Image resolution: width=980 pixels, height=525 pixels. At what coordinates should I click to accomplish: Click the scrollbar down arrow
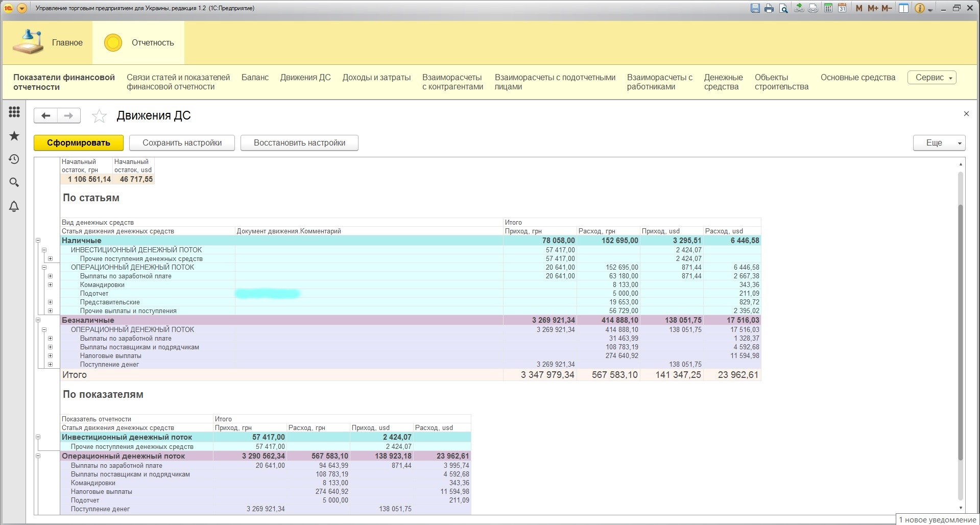[x=961, y=508]
